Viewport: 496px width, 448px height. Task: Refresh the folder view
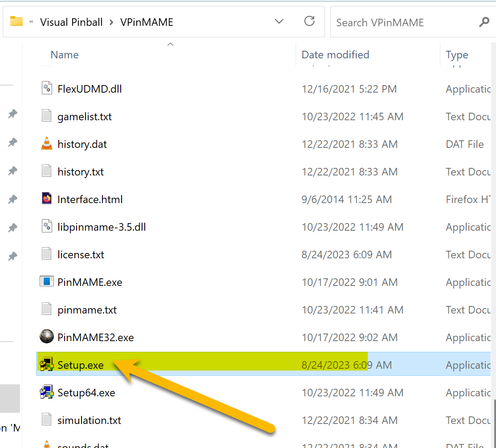(309, 21)
